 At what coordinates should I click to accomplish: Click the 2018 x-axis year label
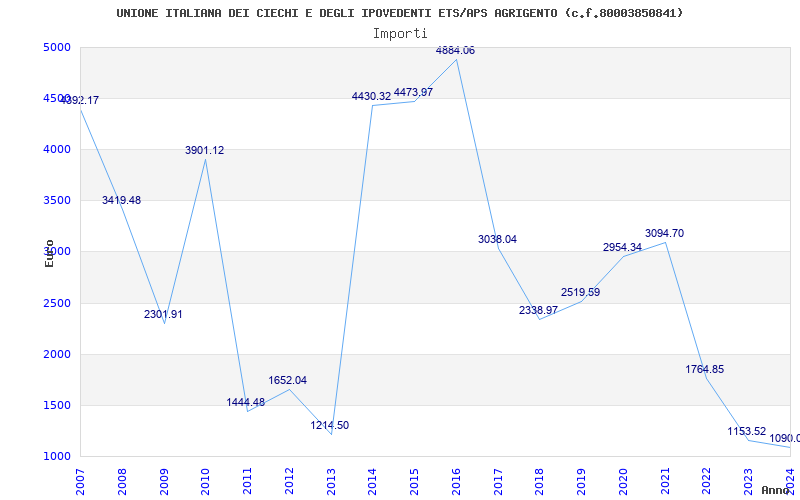click(x=540, y=482)
